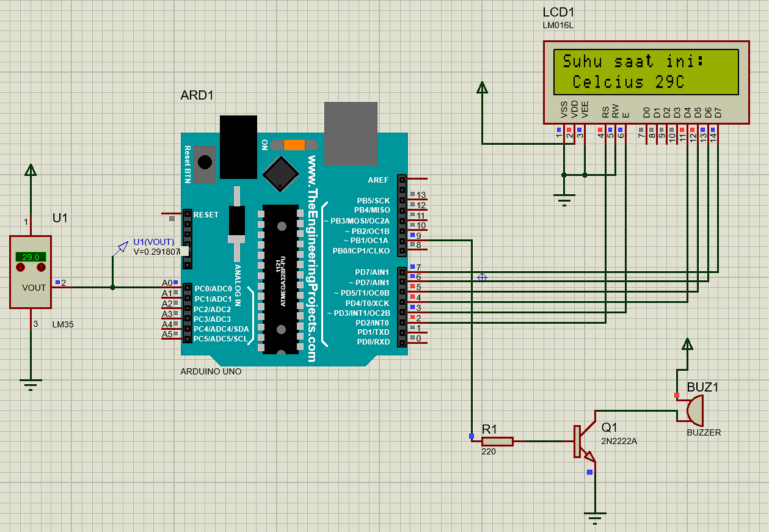Click the LM016L part value text
The image size is (769, 532).
click(558, 26)
